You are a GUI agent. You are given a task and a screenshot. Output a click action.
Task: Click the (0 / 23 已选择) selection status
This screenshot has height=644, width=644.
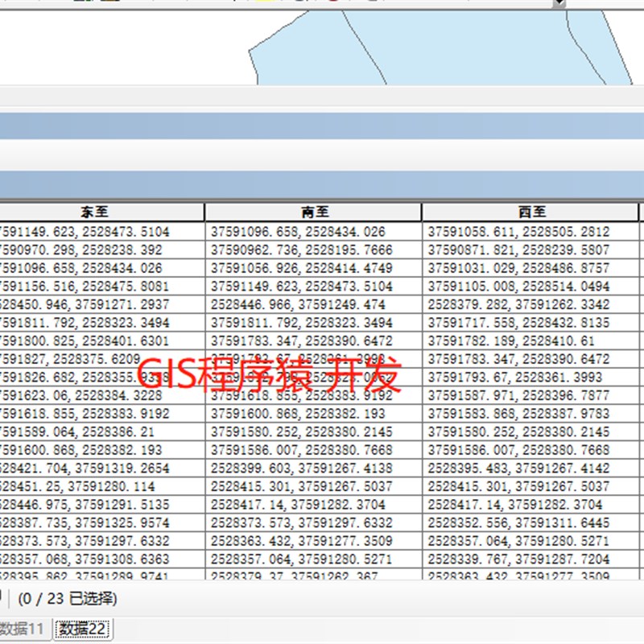tap(68, 599)
